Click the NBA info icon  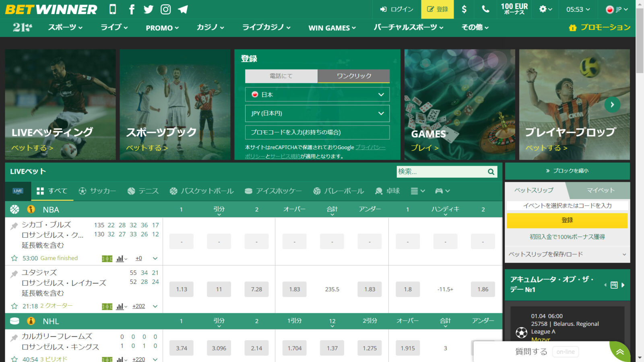click(x=31, y=209)
